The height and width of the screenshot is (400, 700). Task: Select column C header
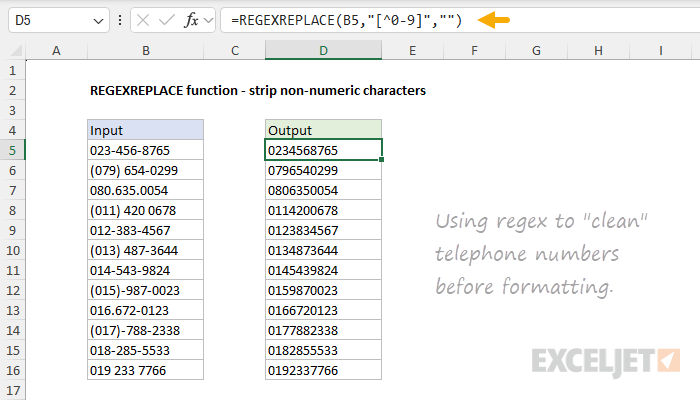(235, 50)
